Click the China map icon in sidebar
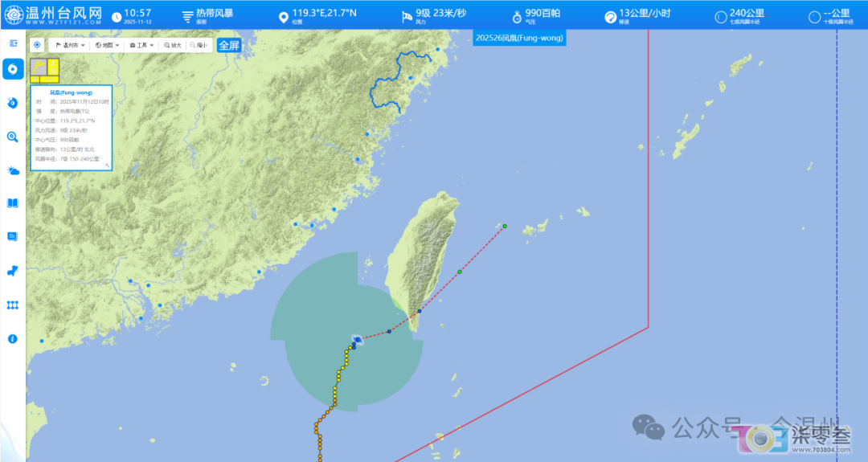 (13, 271)
